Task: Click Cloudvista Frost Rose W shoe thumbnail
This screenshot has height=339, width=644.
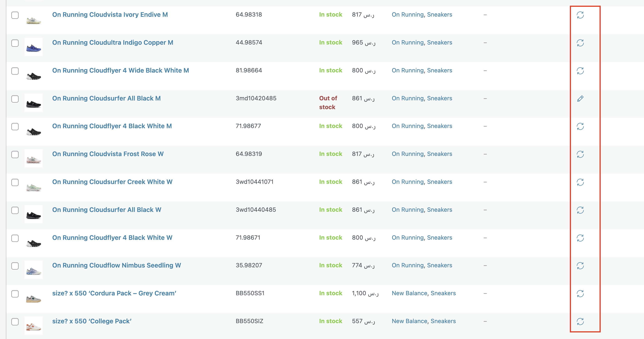Action: [x=34, y=158]
